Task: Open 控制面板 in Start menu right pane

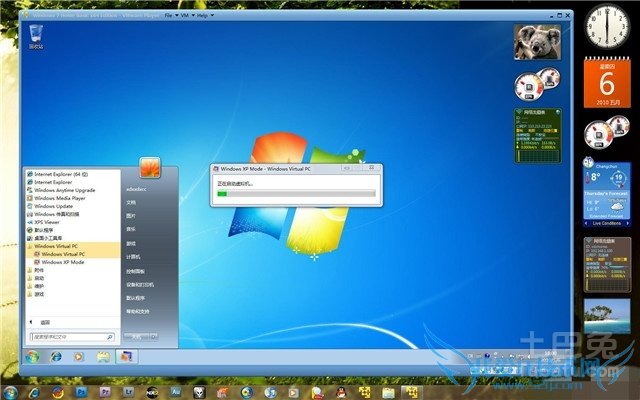Action: click(135, 271)
